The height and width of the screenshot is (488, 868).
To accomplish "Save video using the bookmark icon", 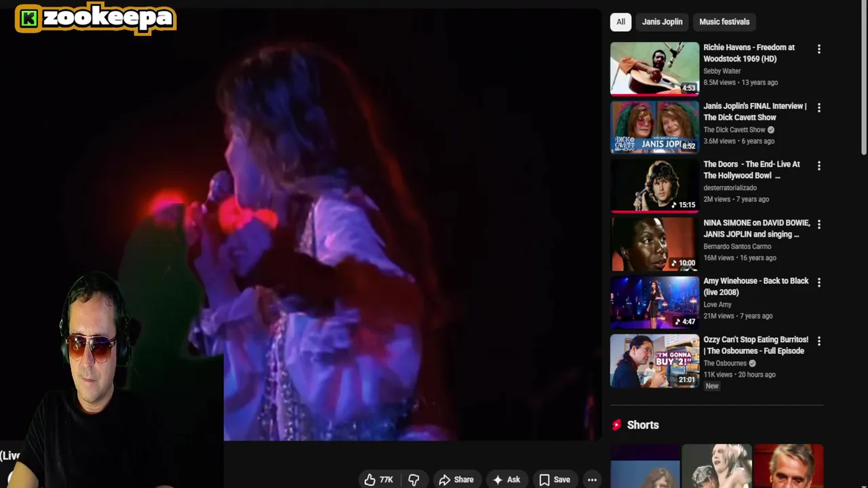I will pyautogui.click(x=545, y=480).
